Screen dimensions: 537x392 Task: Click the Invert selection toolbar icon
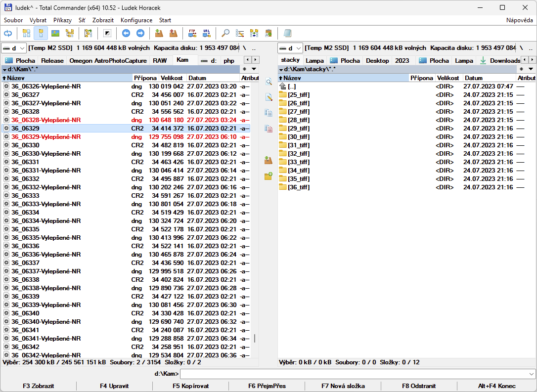click(x=107, y=33)
